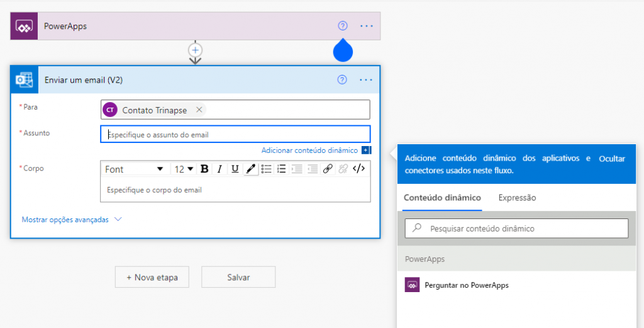Screen dimensions: 644x328
Task: Insert a hyperlink in the body
Action: click(328, 169)
